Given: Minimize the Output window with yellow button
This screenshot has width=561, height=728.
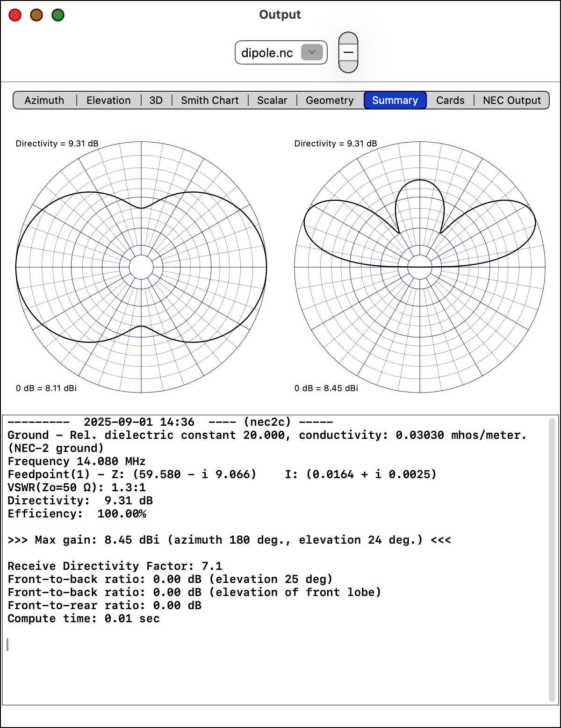Looking at the screenshot, I should pos(36,15).
